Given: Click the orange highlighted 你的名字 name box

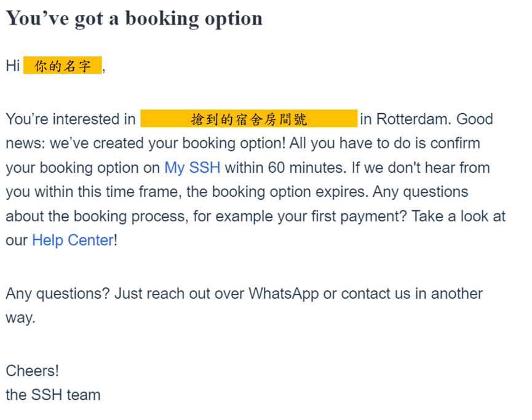Looking at the screenshot, I should [63, 65].
